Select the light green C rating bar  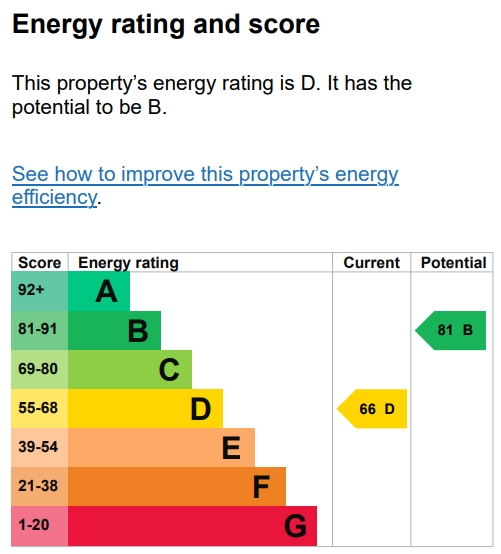pos(130,370)
